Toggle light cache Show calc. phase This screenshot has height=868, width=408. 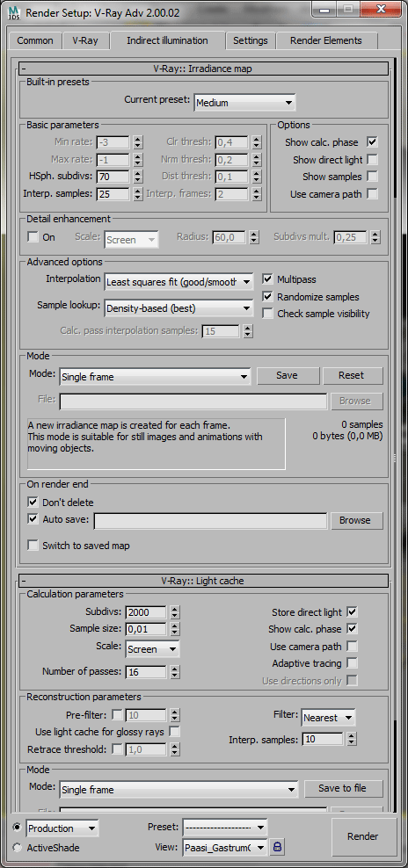pyautogui.click(x=352, y=629)
